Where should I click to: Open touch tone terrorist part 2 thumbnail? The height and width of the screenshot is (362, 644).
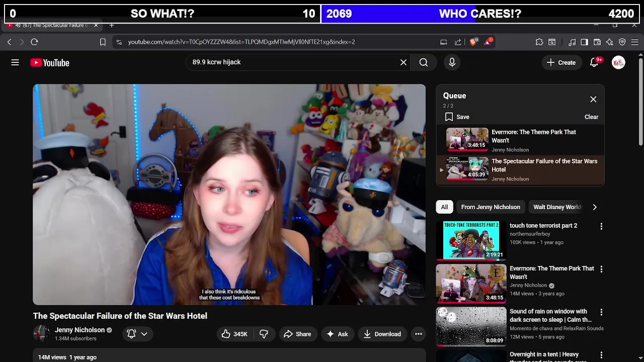(x=471, y=241)
